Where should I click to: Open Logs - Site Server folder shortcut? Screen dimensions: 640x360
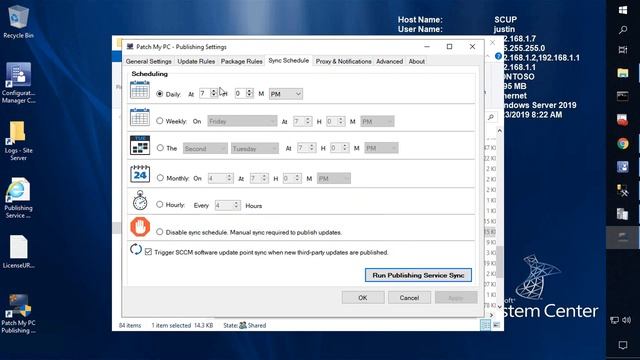point(18,140)
